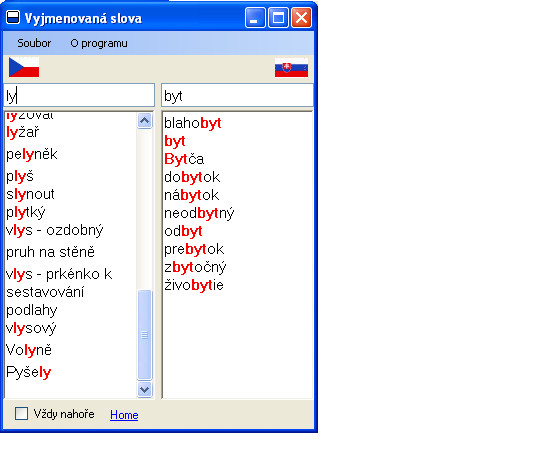Maximize the Vyjmenovaná slova window

278,18
